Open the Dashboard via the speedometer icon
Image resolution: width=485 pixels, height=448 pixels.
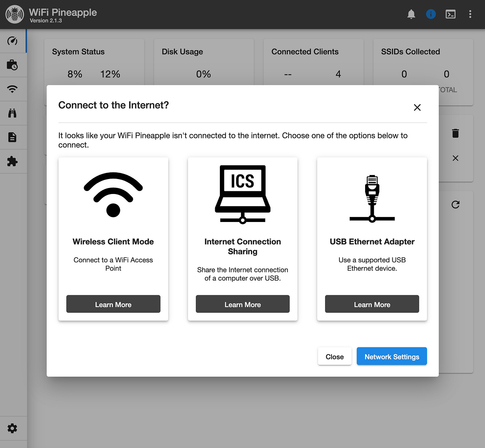(x=13, y=41)
